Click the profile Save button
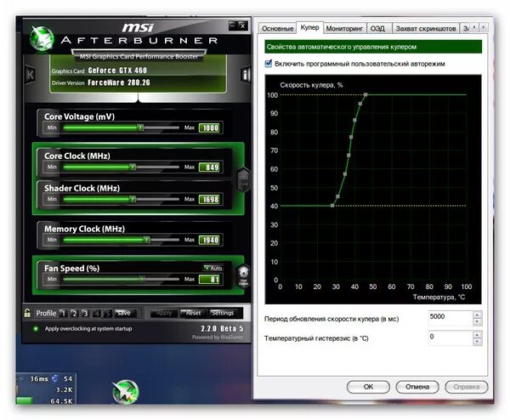This screenshot has height=420, width=510. point(124,313)
